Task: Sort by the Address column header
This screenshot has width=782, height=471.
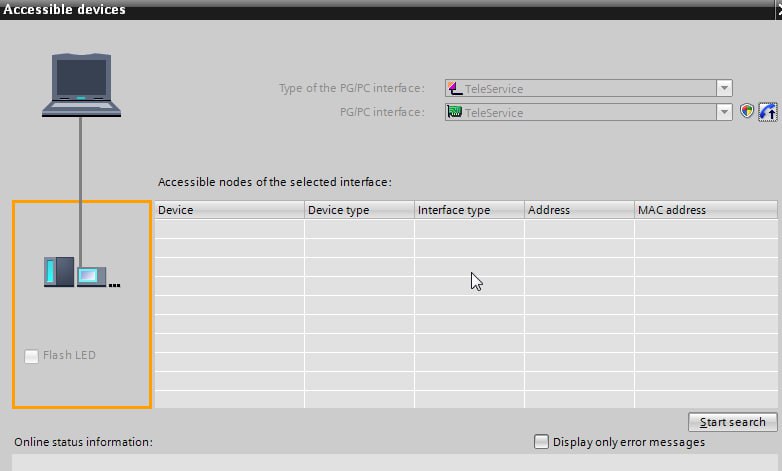Action: (x=579, y=210)
